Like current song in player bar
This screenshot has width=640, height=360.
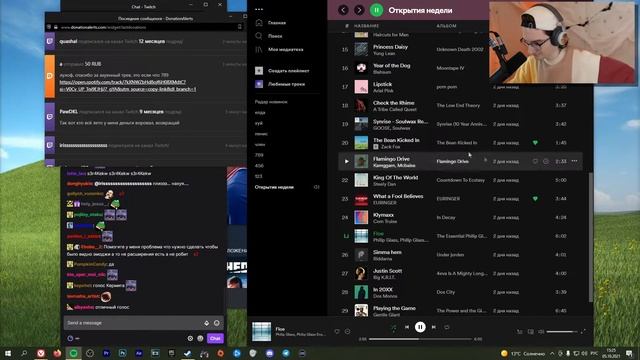337,331
